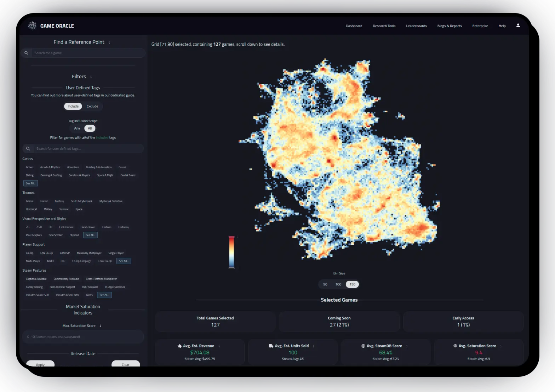Click the SteamDB score target icon

[x=363, y=346]
